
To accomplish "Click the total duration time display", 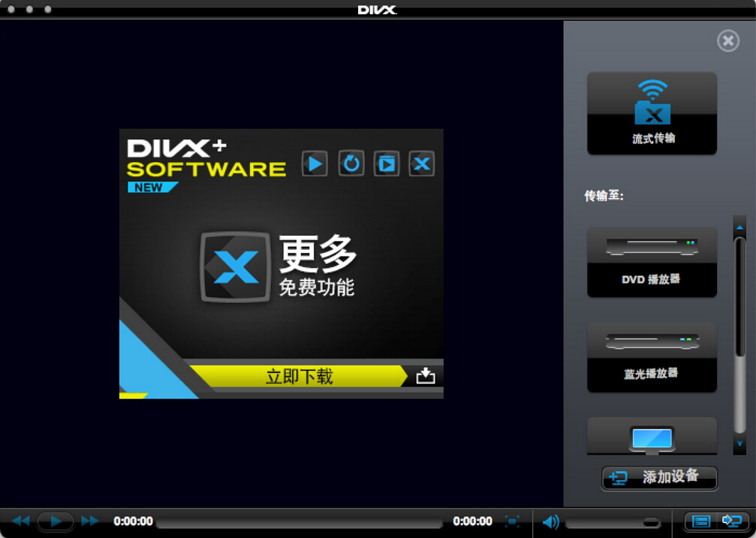I will point(472,521).
